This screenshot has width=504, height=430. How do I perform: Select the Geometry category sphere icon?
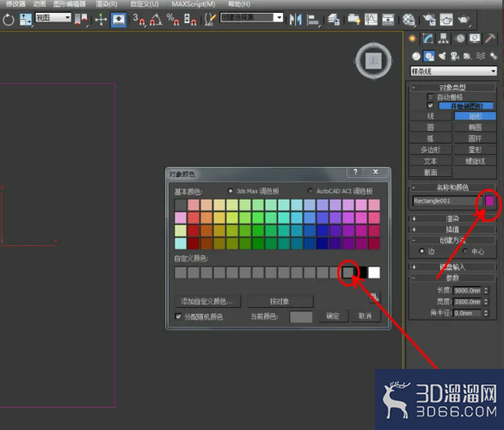(416, 56)
